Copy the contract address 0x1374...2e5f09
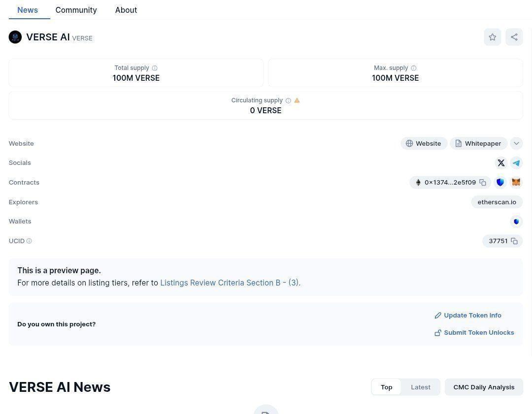This screenshot has height=414, width=532. coord(483,183)
